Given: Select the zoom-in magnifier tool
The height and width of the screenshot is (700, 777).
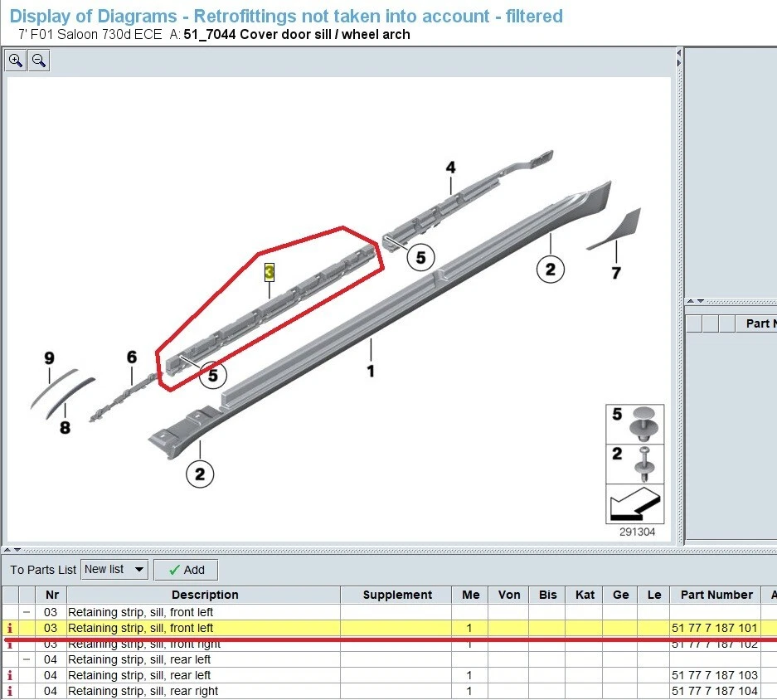Looking at the screenshot, I should [x=15, y=60].
